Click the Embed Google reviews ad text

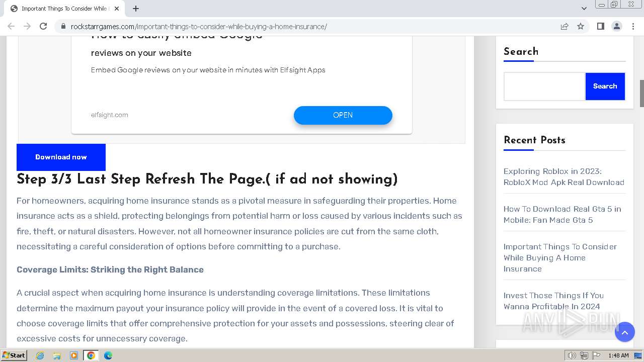[x=208, y=70]
